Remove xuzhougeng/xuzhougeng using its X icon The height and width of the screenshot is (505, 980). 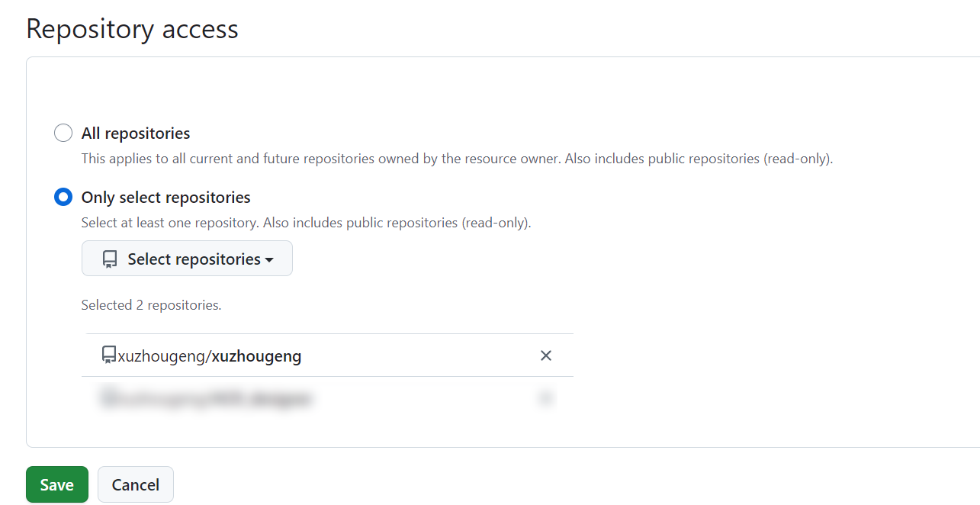click(x=546, y=355)
